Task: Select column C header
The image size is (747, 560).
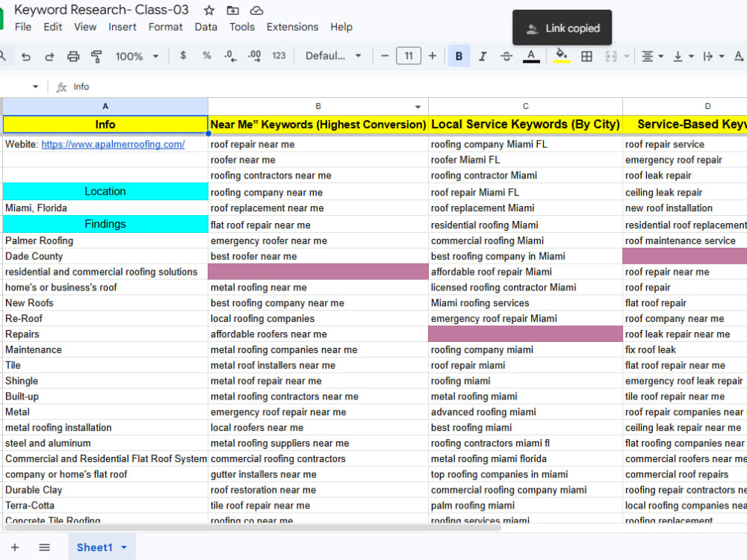Action: click(x=525, y=106)
